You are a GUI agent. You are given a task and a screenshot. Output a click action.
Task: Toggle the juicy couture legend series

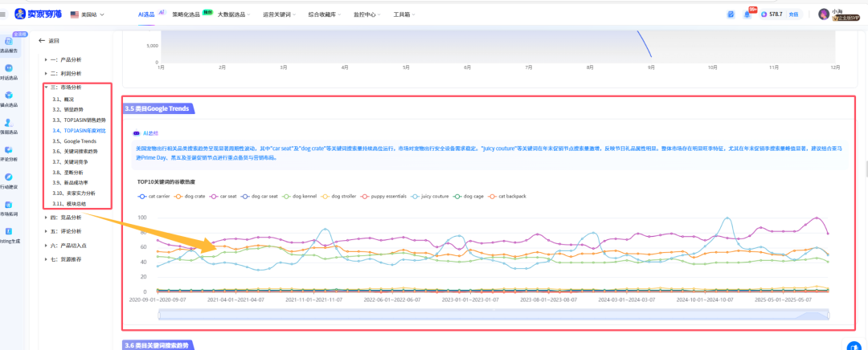(429, 197)
